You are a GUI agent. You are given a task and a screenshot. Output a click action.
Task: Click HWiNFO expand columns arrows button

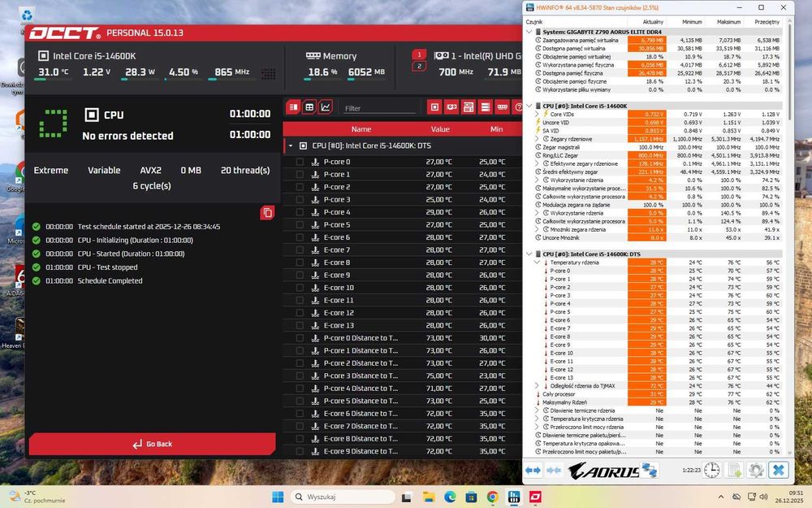coord(533,470)
